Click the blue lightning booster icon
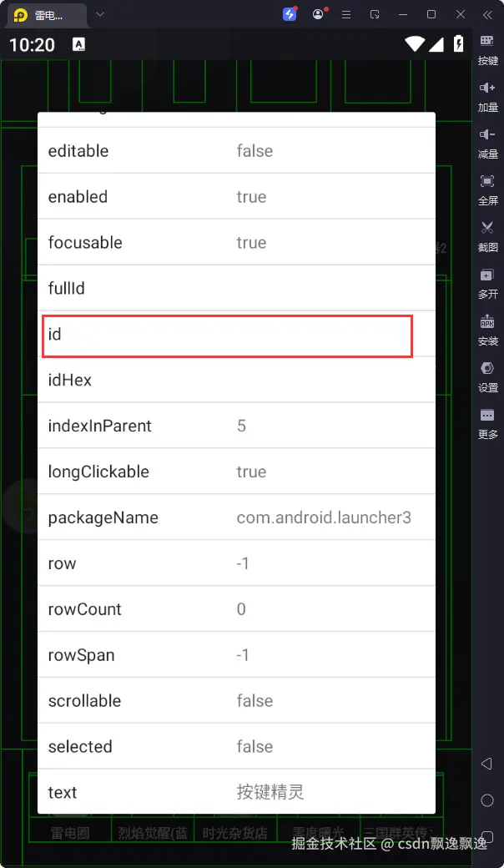This screenshot has height=868, width=504. coord(290,14)
